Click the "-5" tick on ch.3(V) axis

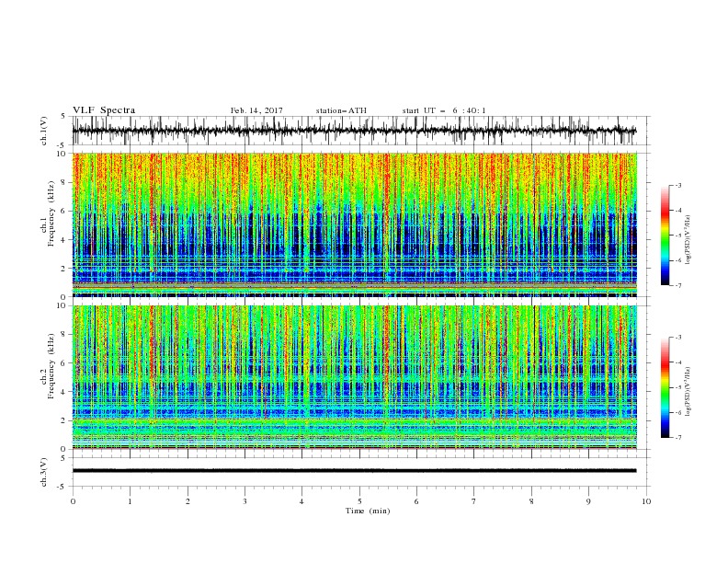[63, 487]
